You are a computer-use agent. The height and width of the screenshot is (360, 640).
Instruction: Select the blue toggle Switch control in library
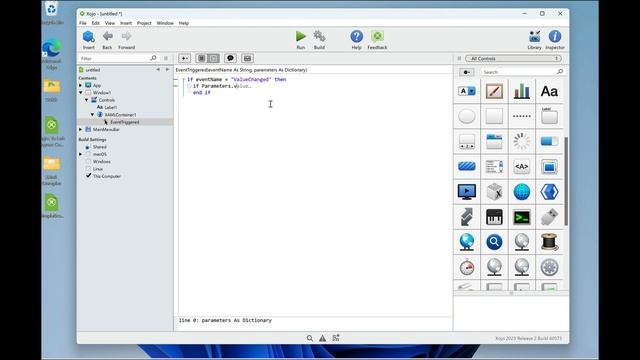549,141
